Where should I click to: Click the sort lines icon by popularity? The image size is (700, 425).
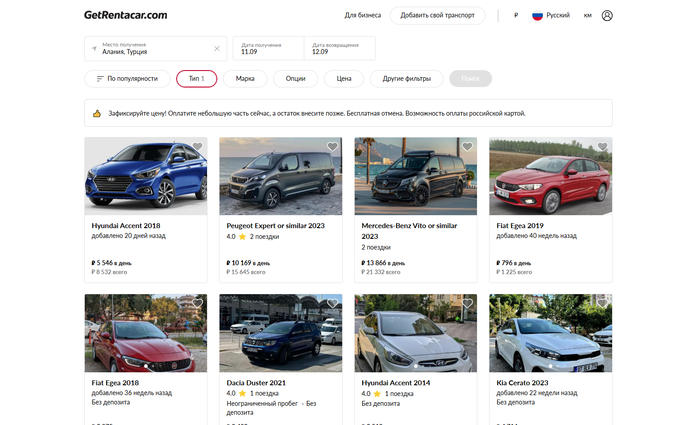(x=100, y=79)
